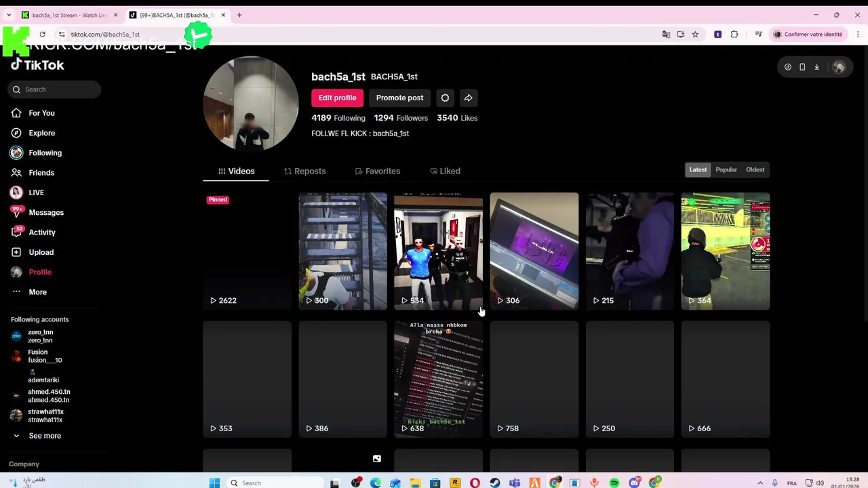Open the video with 300 views

pyautogui.click(x=343, y=251)
